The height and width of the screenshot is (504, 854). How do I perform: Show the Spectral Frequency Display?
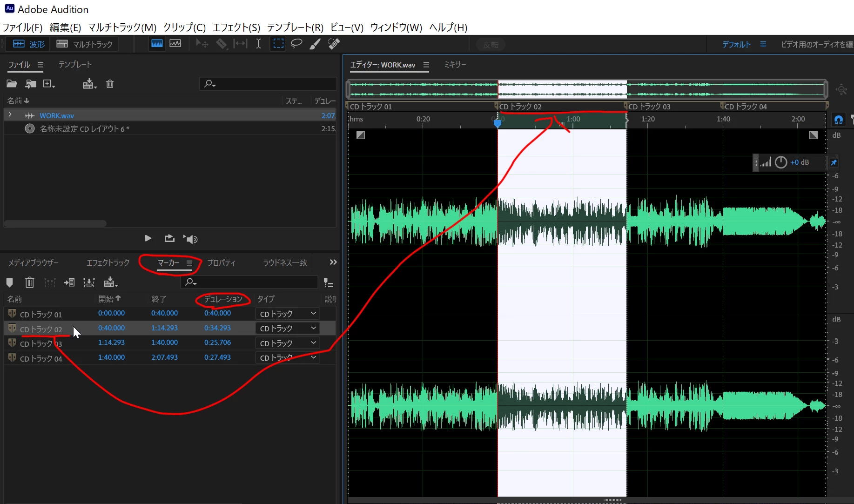(x=157, y=44)
